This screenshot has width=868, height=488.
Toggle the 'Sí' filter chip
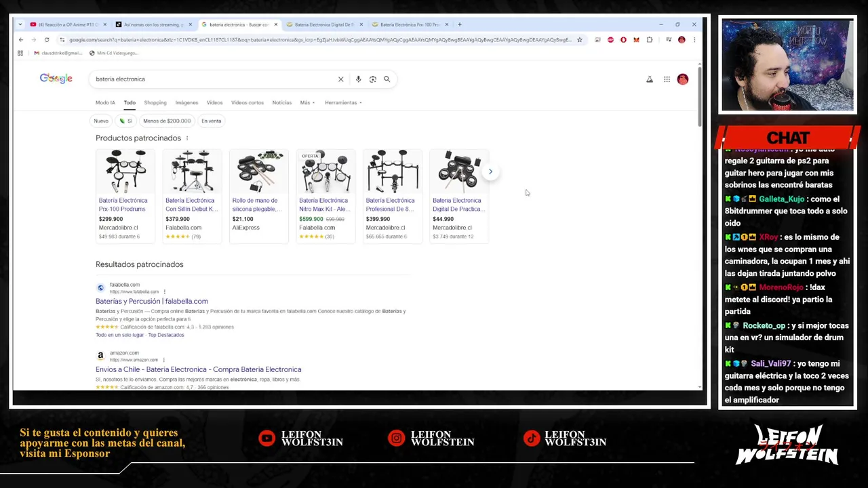(125, 121)
